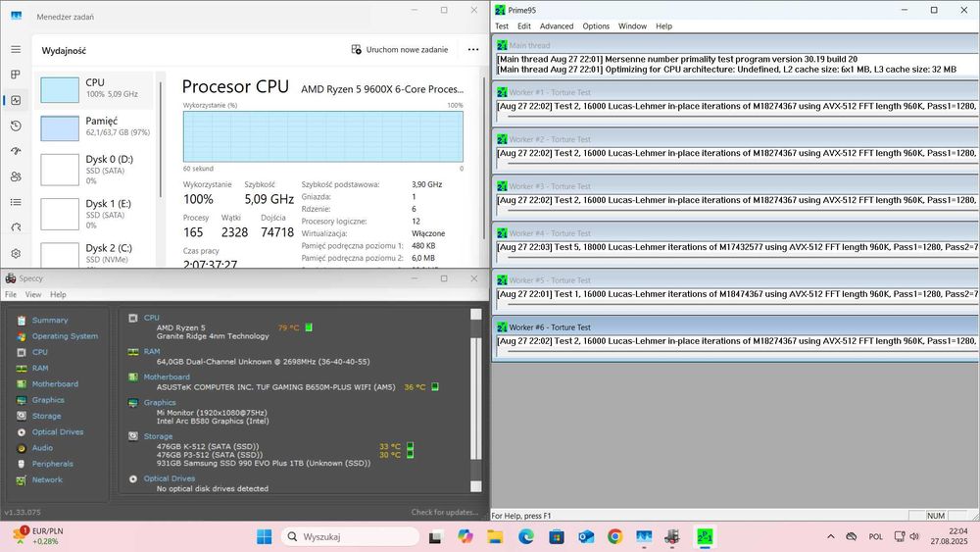Select Operating System in Speccy sidebar
This screenshot has width=980, height=552.
65,336
